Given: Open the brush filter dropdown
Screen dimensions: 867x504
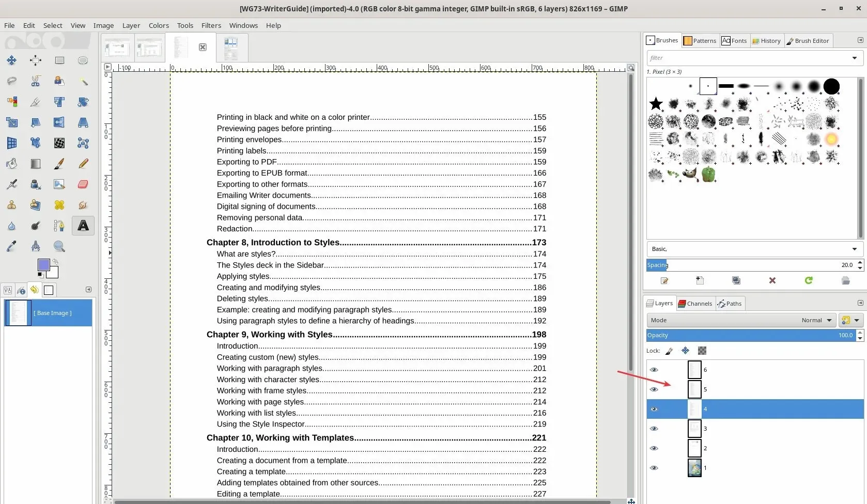Looking at the screenshot, I should coord(855,58).
